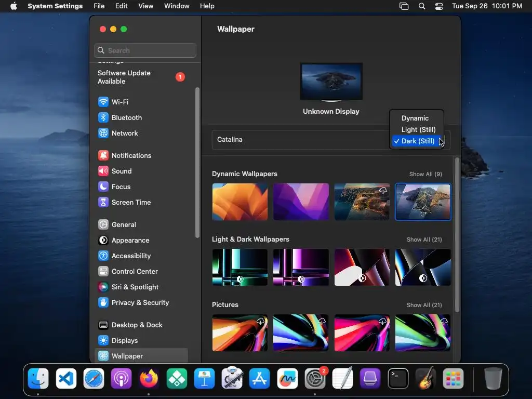Open the View menu

click(145, 6)
